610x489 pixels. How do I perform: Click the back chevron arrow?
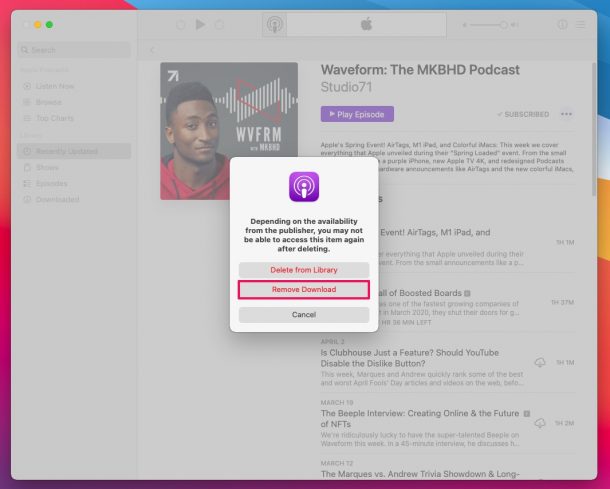(152, 50)
